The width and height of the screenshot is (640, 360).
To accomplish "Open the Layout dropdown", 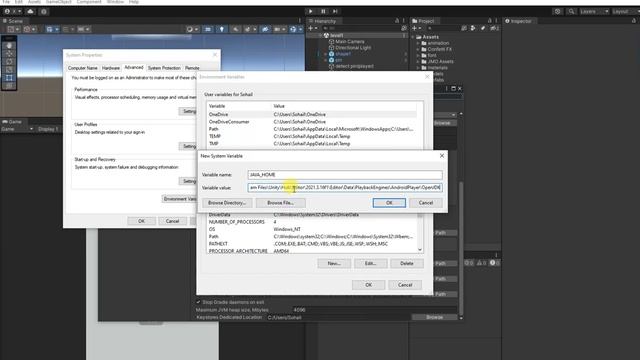I will click(625, 11).
